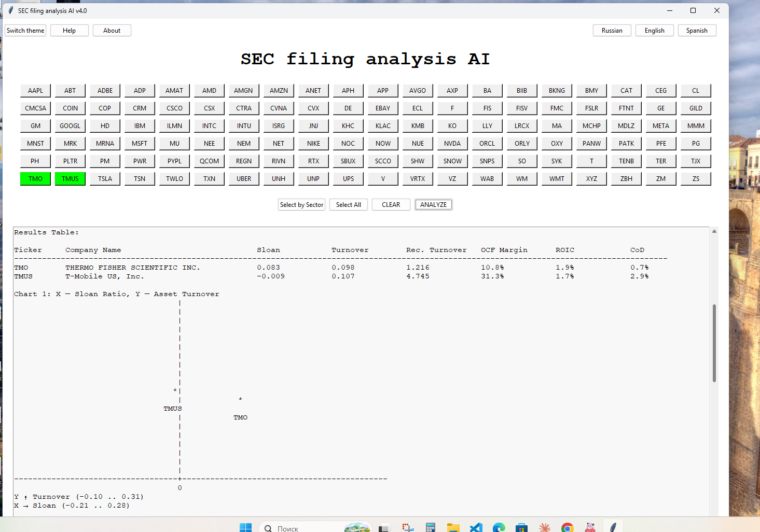
Task: Select the XYZ ticker button
Action: coord(591,179)
